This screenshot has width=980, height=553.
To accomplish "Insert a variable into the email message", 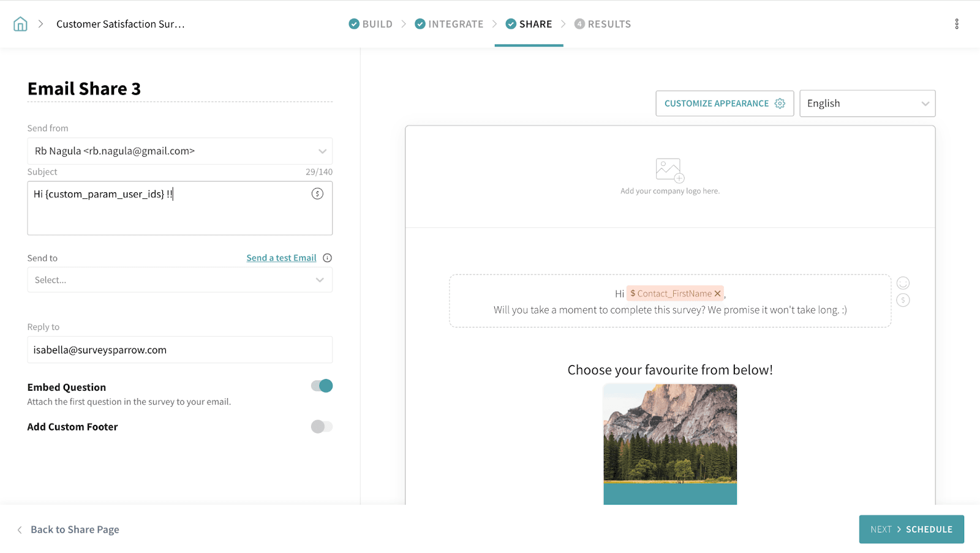I will pyautogui.click(x=903, y=300).
